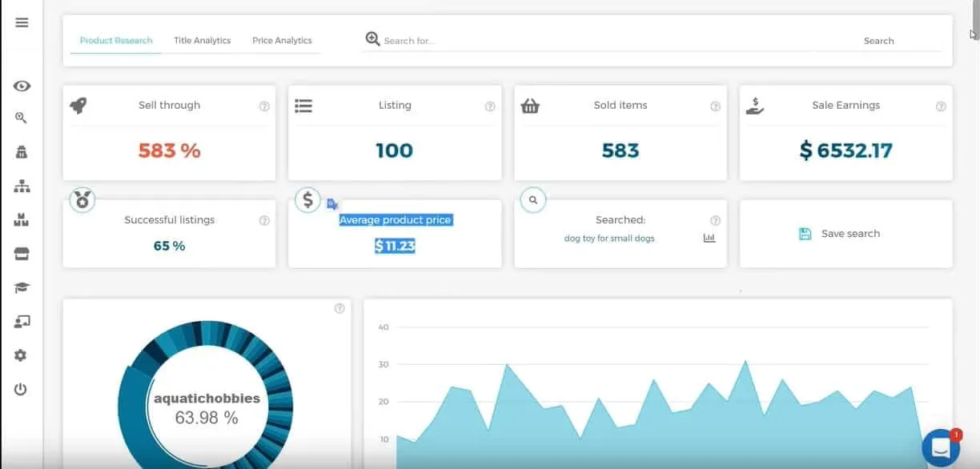Click the '65 %' successful listings value
This screenshot has height=469, width=980.
tap(169, 246)
